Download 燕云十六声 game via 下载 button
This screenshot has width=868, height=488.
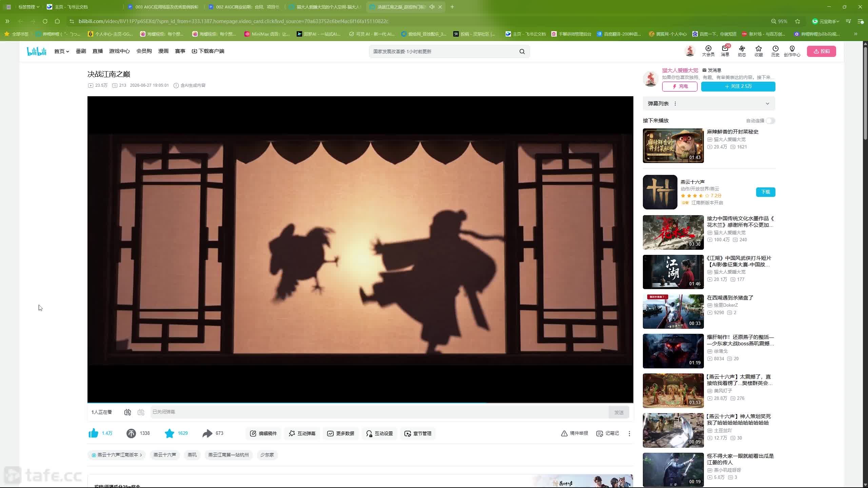tap(766, 192)
